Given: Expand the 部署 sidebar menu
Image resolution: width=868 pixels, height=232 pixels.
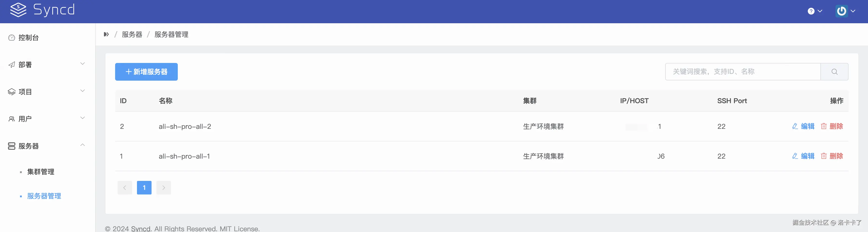Looking at the screenshot, I should coord(46,65).
